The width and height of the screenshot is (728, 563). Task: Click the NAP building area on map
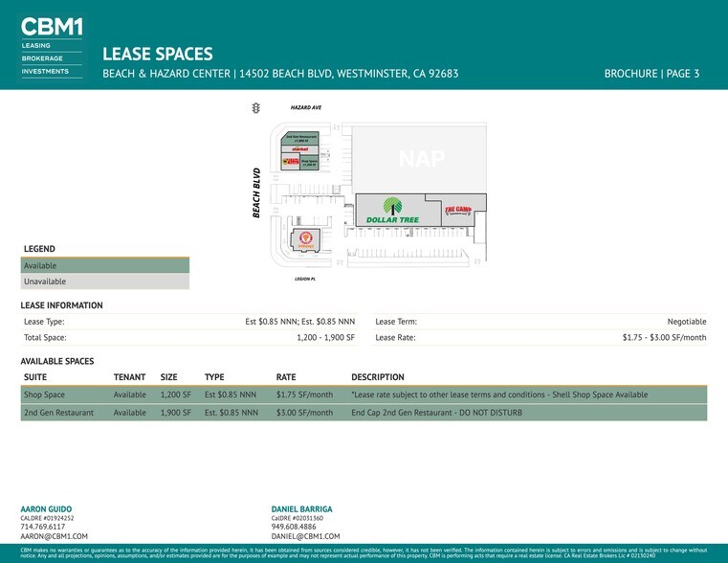tap(420, 158)
